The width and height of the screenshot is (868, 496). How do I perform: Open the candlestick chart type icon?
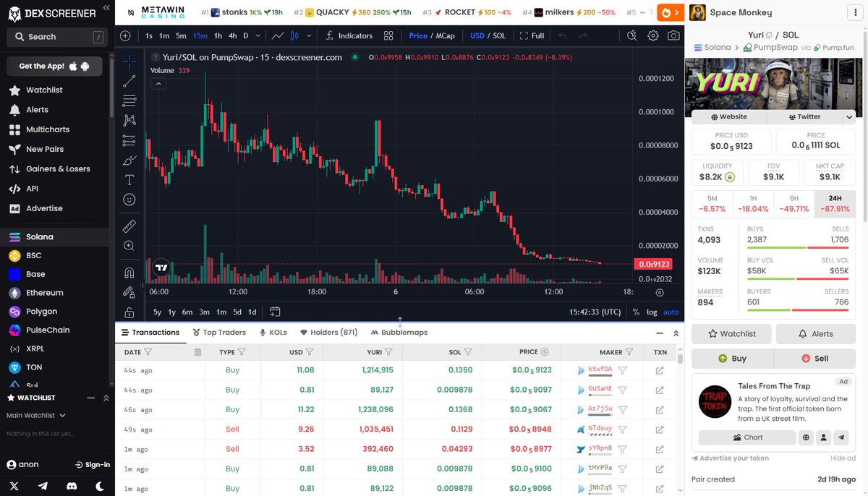point(294,35)
